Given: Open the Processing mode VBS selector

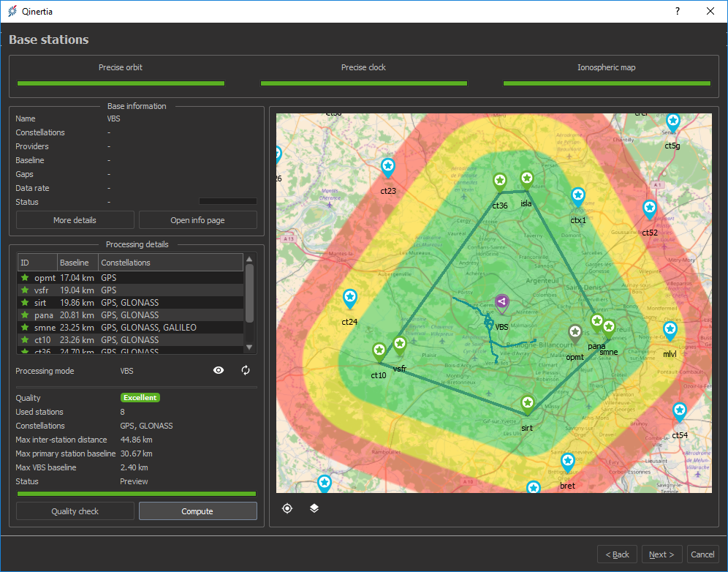Looking at the screenshot, I should [x=126, y=371].
